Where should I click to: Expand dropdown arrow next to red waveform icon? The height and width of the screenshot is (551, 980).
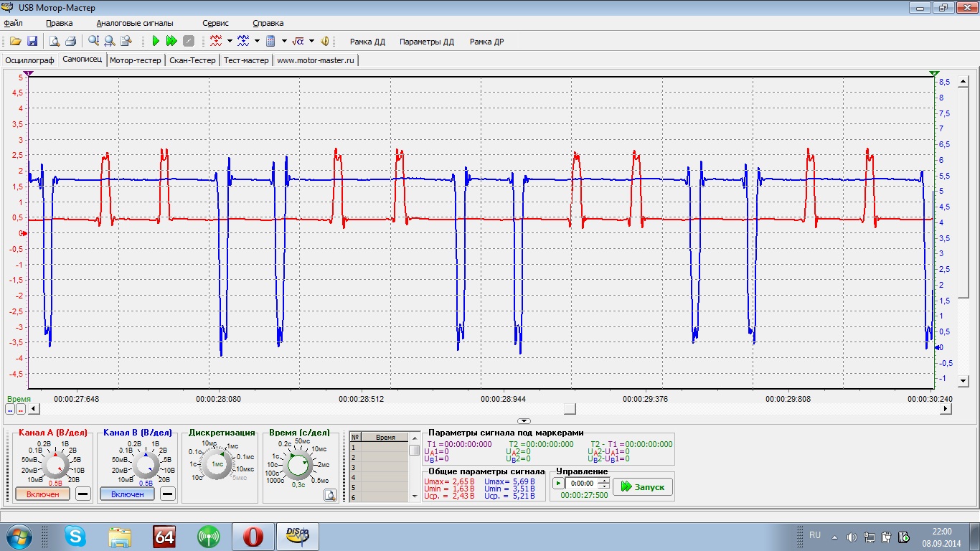[230, 42]
